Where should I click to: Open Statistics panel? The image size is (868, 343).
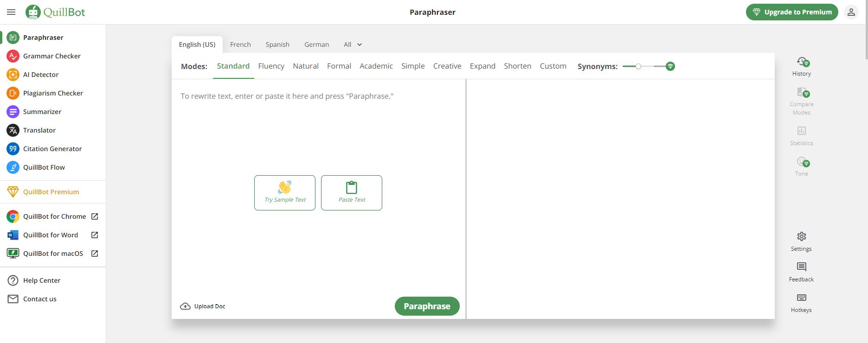coord(802,136)
